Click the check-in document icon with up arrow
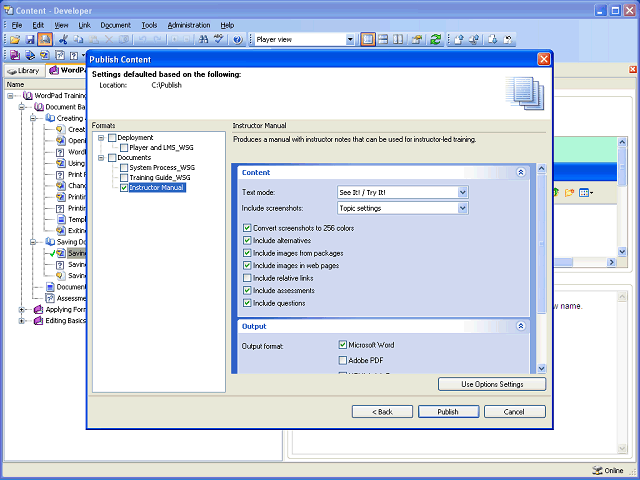The height and width of the screenshot is (480, 640). pyautogui.click(x=459, y=40)
